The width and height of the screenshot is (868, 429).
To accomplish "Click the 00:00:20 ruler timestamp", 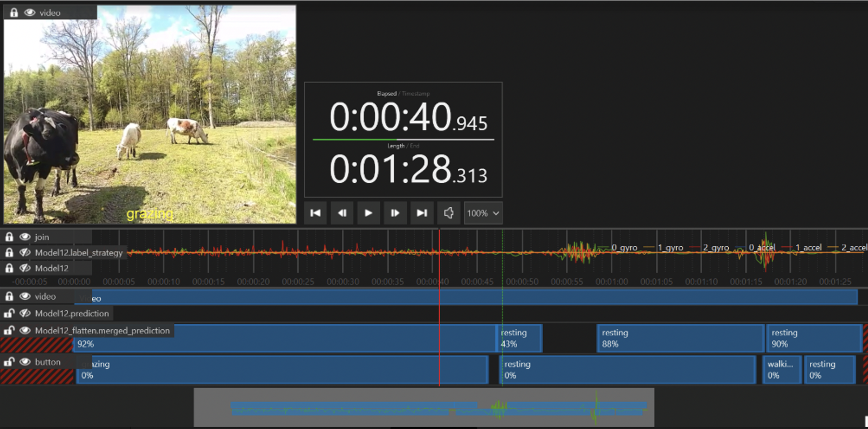I will [253, 282].
